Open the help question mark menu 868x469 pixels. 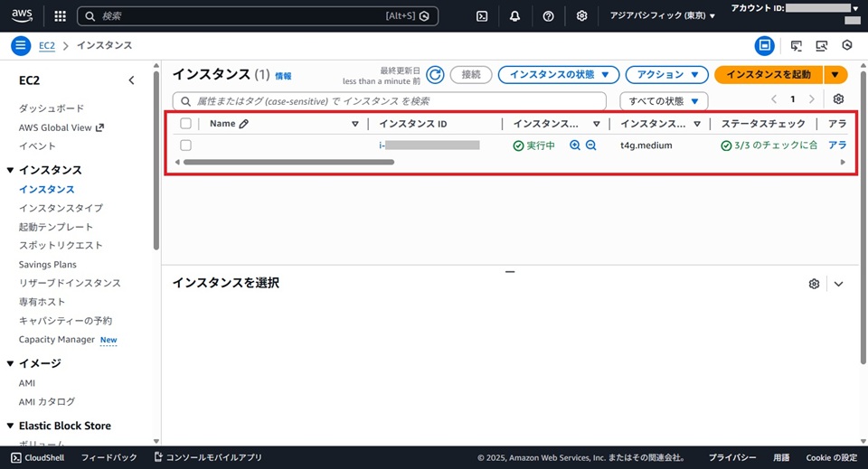pyautogui.click(x=548, y=16)
